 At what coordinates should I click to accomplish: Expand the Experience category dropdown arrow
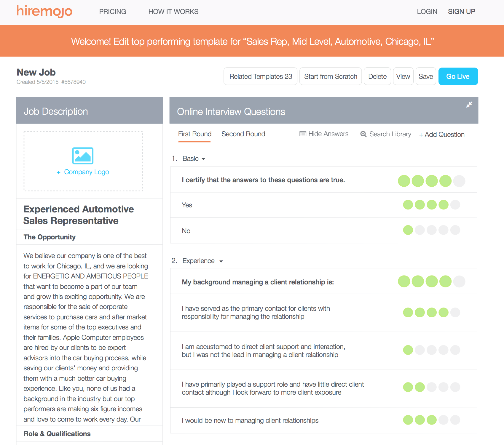pos(221,261)
